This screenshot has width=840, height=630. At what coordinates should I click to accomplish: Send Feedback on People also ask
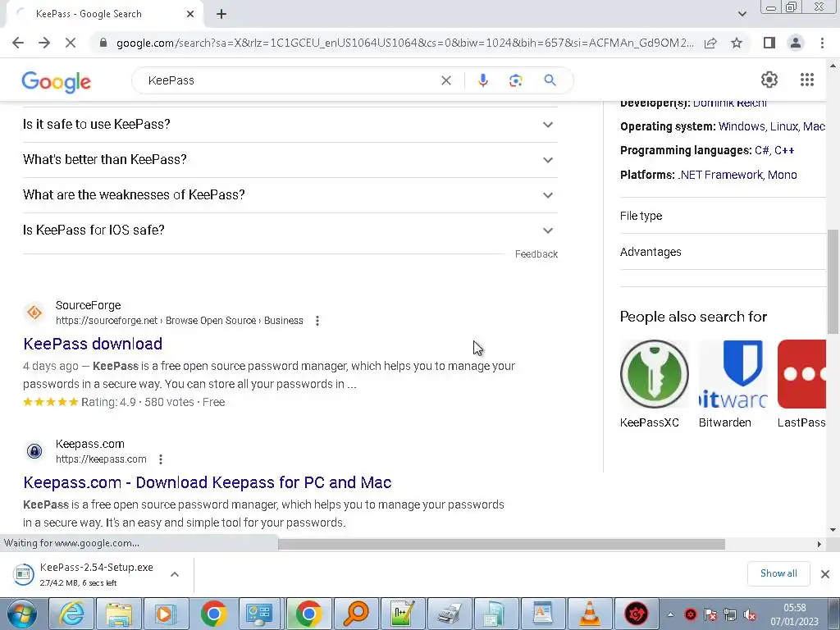point(536,254)
